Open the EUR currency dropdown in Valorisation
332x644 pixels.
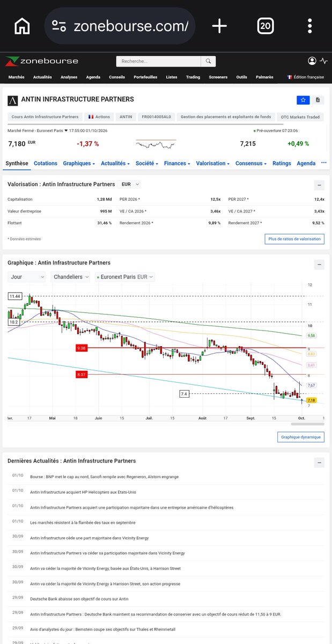(130, 184)
